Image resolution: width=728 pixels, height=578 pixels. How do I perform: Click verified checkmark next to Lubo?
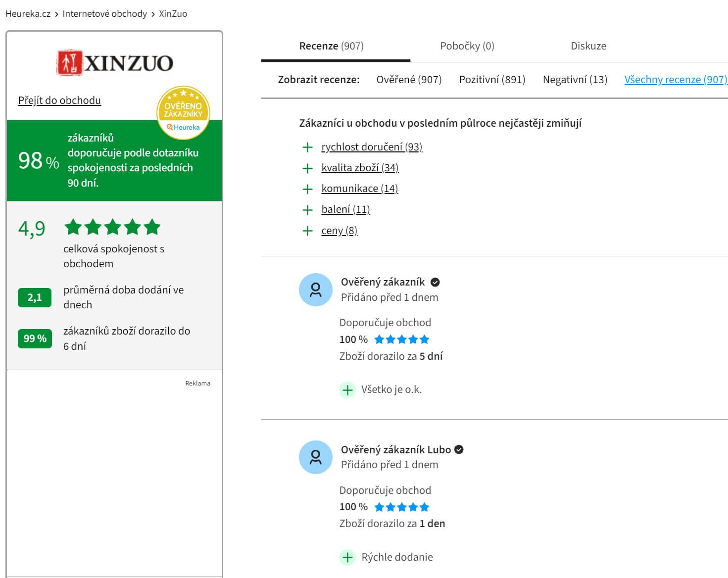(x=459, y=449)
